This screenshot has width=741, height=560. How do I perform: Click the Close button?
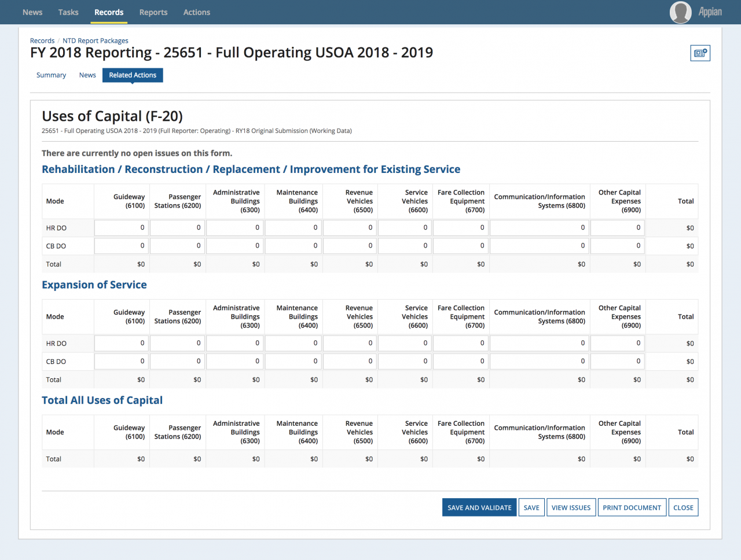[x=683, y=507]
